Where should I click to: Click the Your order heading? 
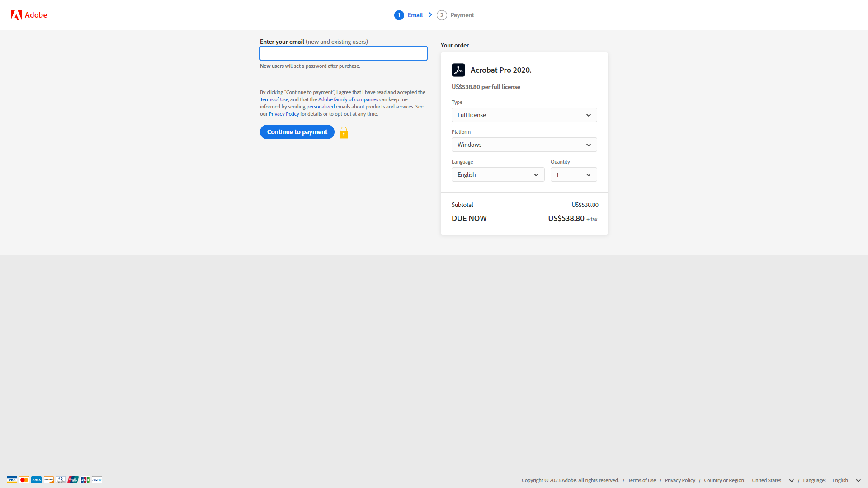tap(455, 45)
